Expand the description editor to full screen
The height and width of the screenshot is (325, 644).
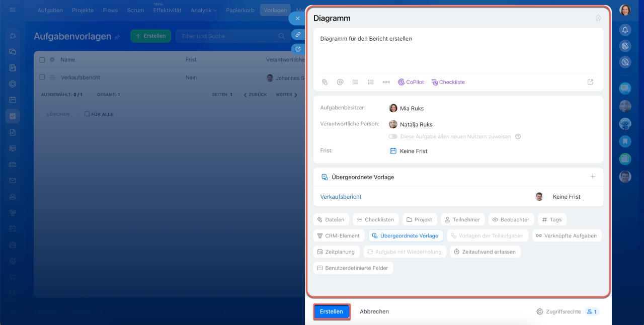coord(590,82)
